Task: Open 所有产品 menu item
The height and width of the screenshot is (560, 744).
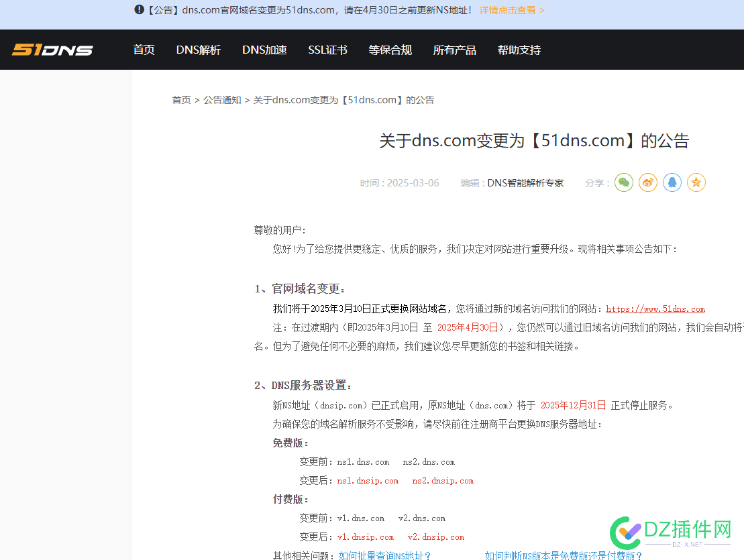Action: [455, 50]
